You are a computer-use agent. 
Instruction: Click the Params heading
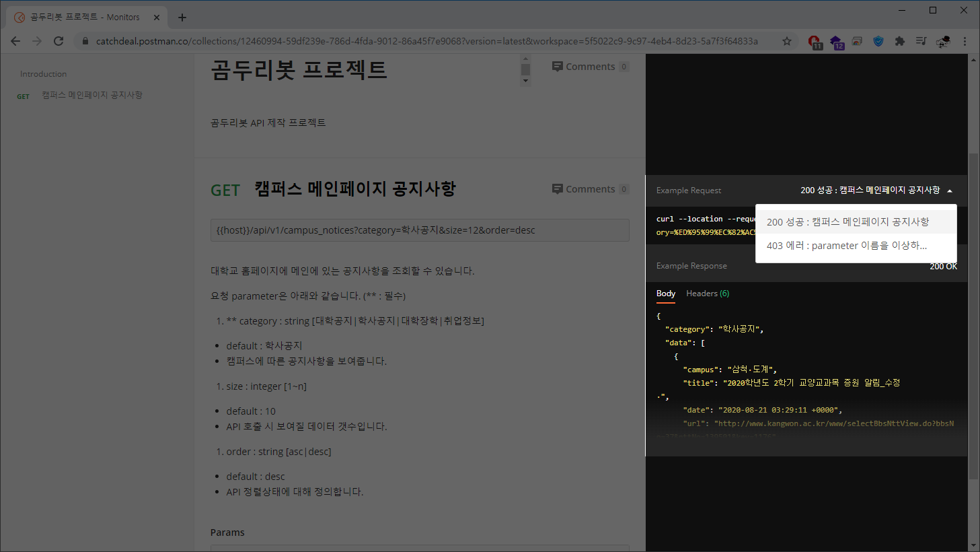click(227, 532)
